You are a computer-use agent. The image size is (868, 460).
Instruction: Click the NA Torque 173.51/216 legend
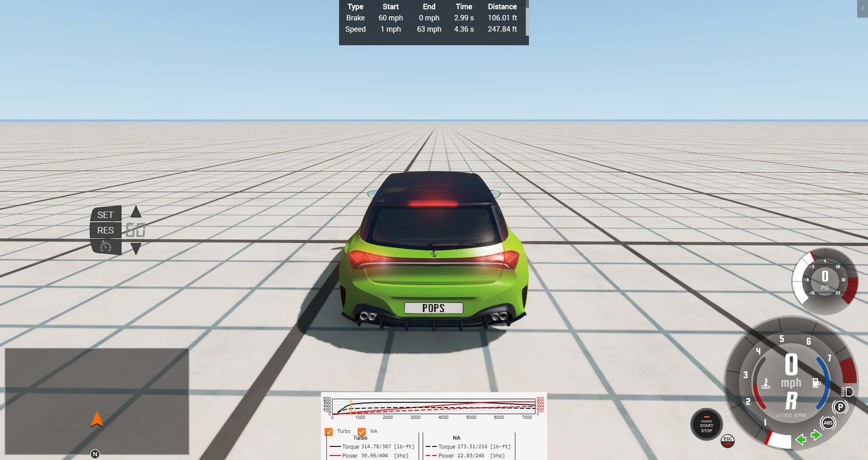[468, 446]
